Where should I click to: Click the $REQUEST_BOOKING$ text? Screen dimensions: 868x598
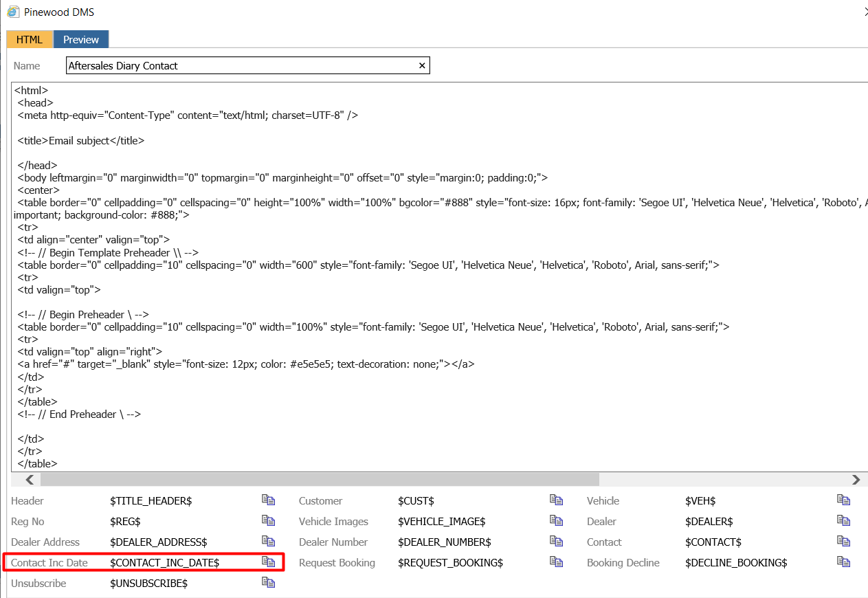point(450,563)
